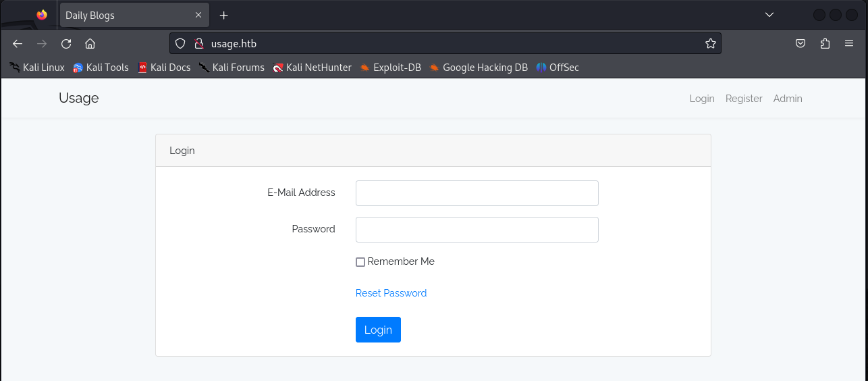Click the Login card header text
The image size is (868, 381).
182,151
